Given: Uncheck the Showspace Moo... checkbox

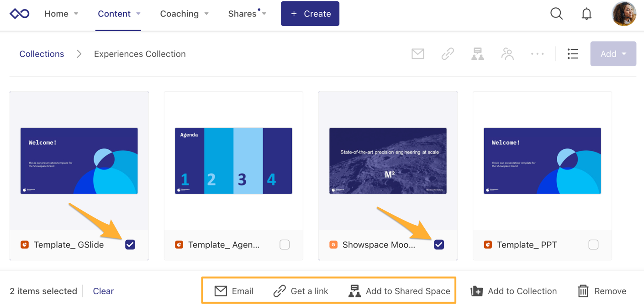Looking at the screenshot, I should [439, 245].
